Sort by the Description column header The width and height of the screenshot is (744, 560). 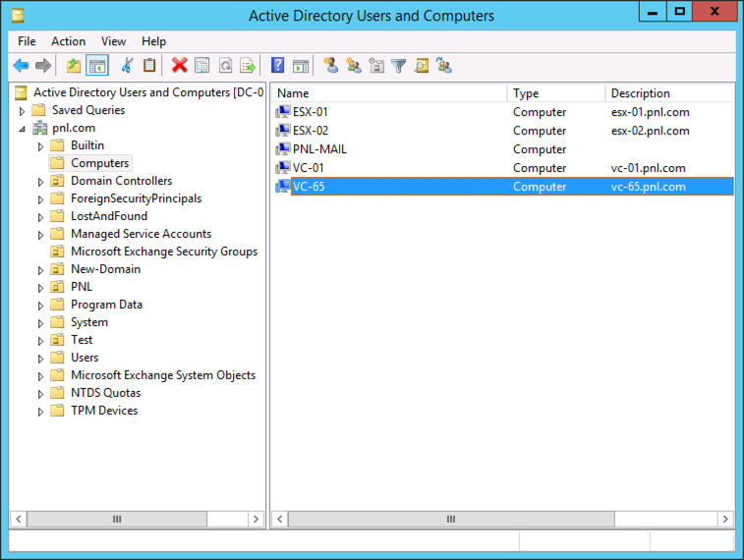[670, 93]
